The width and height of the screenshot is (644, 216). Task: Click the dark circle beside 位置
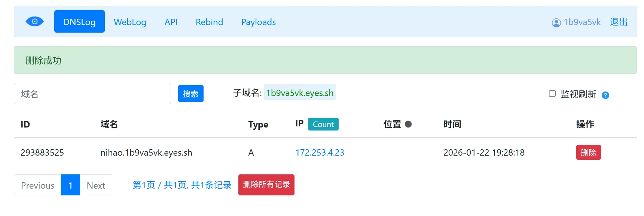408,124
